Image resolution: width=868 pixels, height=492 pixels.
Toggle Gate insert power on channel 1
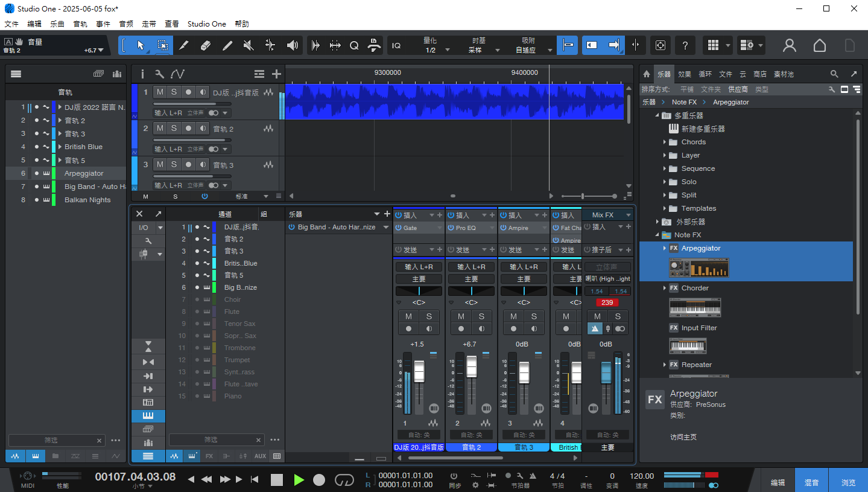click(x=398, y=228)
